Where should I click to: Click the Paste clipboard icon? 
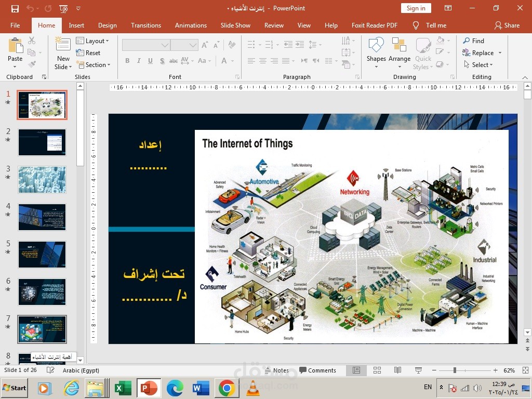(x=15, y=46)
